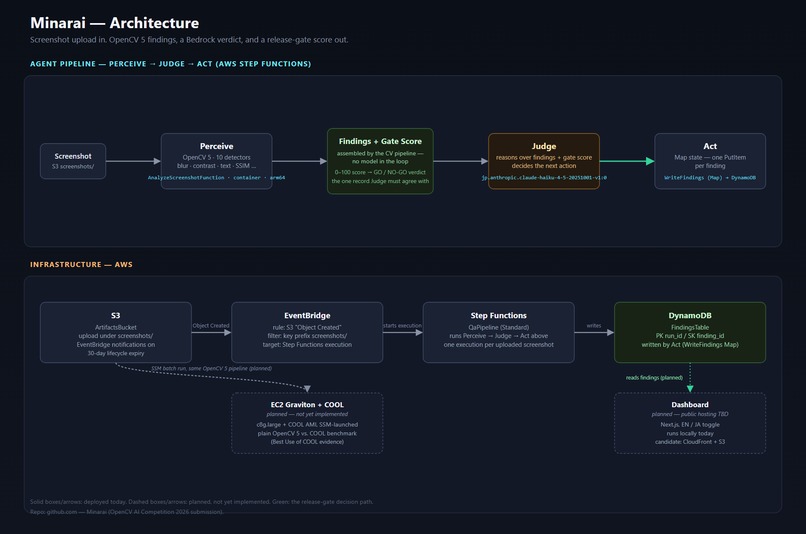Screen dimensions: 806x534
Task: Click the "blur · contrast · text · SSIM" line
Action: click(x=216, y=165)
